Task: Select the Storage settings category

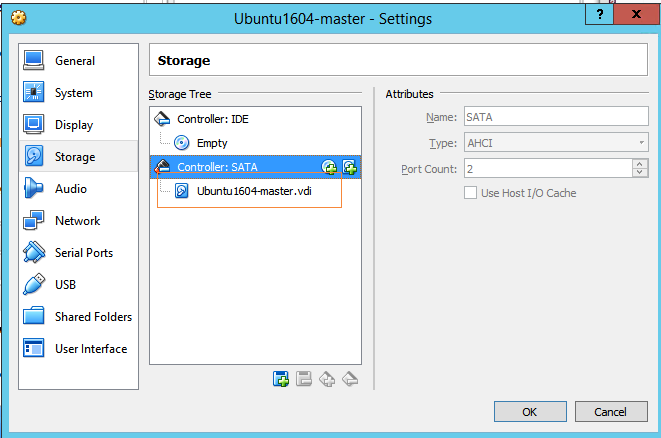Action: (x=78, y=156)
